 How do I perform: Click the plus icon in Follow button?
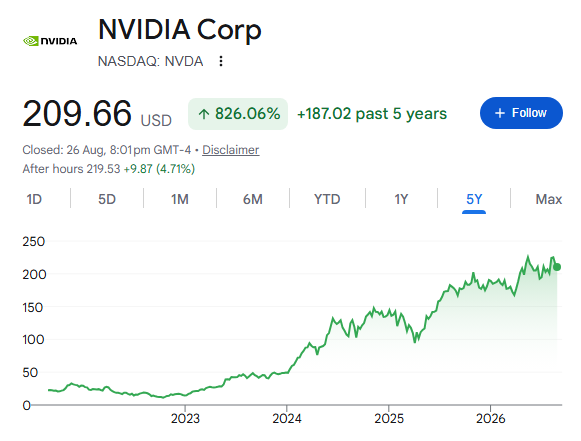point(500,113)
